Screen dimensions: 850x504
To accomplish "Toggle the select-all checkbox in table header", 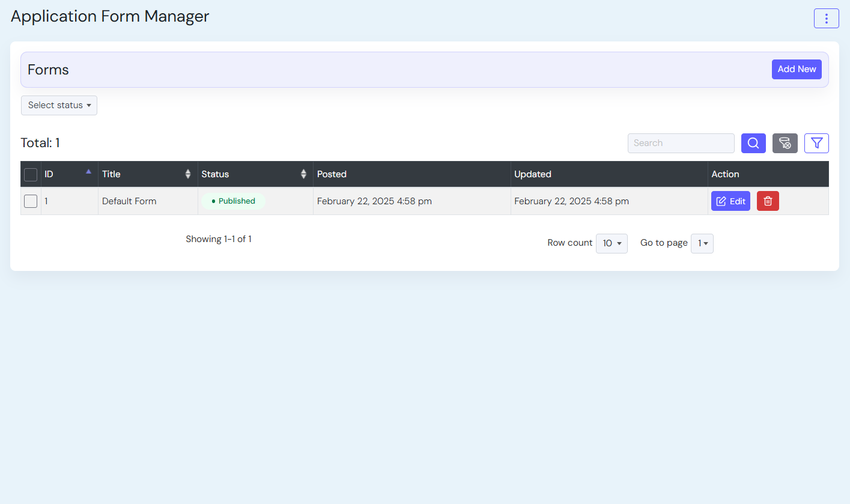I will pos(31,175).
